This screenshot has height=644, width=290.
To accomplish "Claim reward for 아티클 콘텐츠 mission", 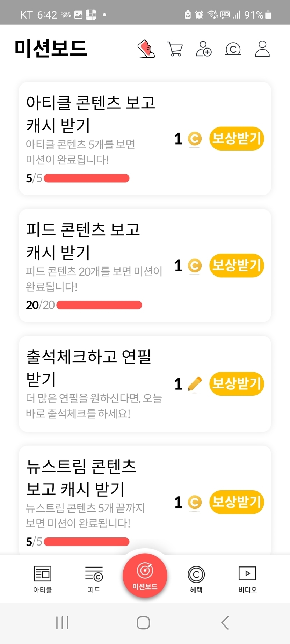I will (x=237, y=139).
